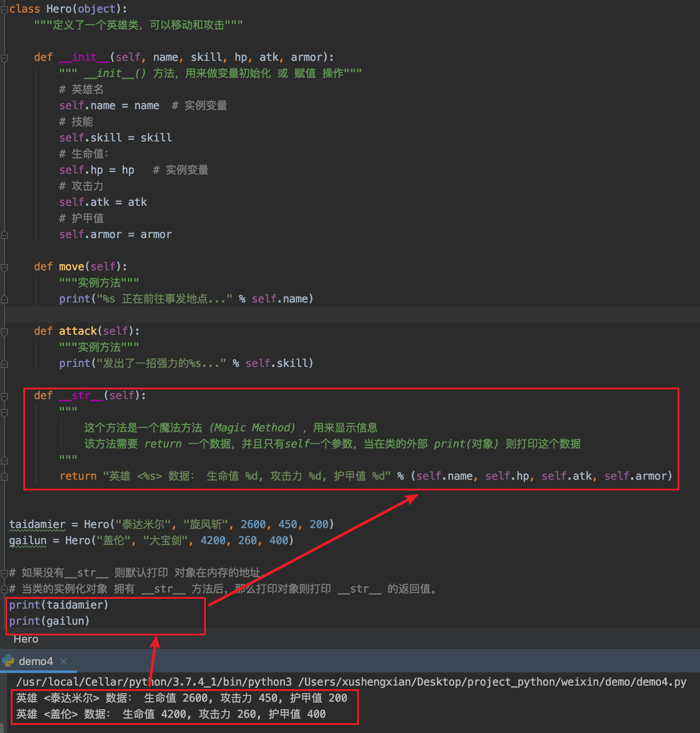This screenshot has width=700, height=733.
Task: Click 'def move(self):' definition
Action: click(x=81, y=267)
